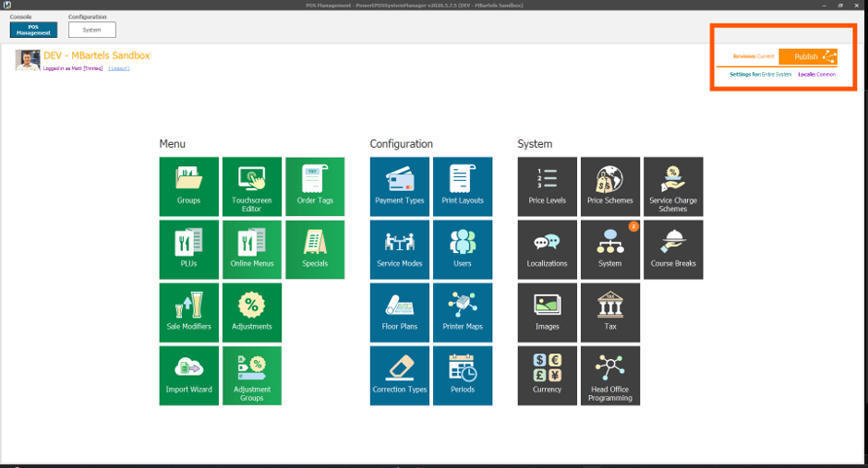Open the Service Charge Schemes tile
Image resolution: width=868 pixels, height=468 pixels.
[x=674, y=186]
